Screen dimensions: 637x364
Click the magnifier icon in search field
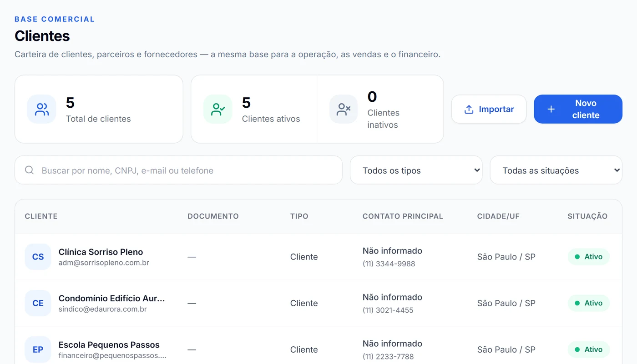pos(29,170)
